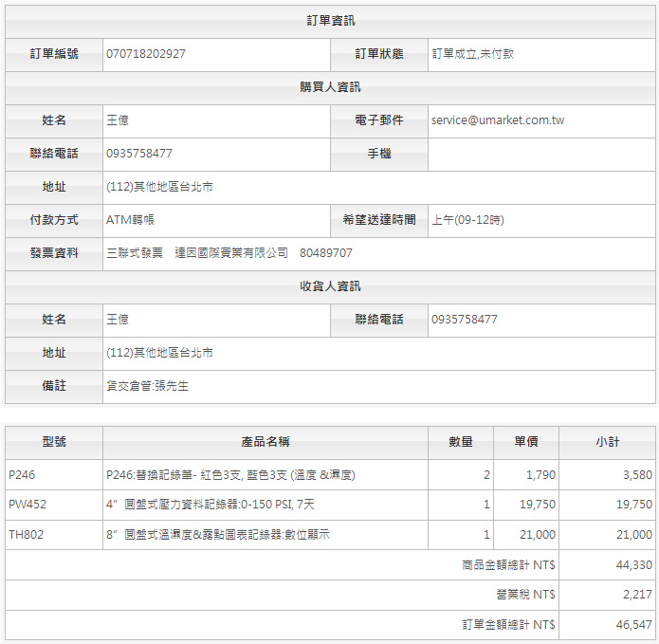This screenshot has width=659, height=644.
Task: Select model code P246
Action: 22,474
